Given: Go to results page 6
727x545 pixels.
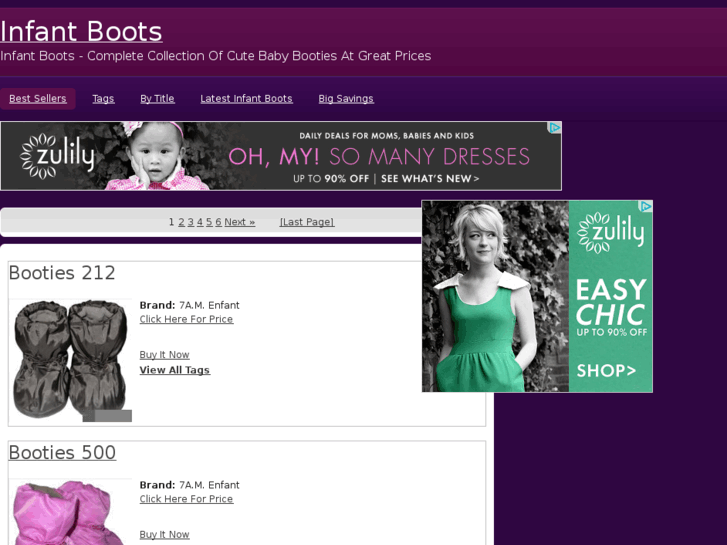Looking at the screenshot, I should [x=218, y=222].
